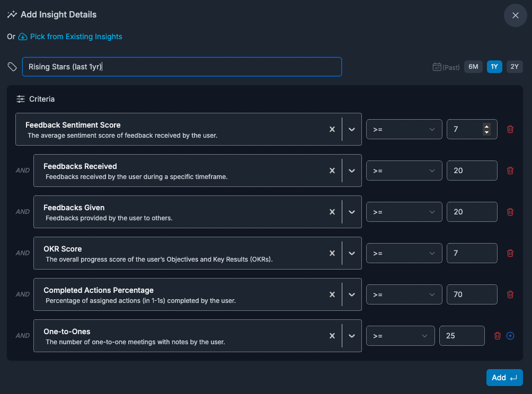Click the tag icon beside the insight name field

(x=12, y=66)
